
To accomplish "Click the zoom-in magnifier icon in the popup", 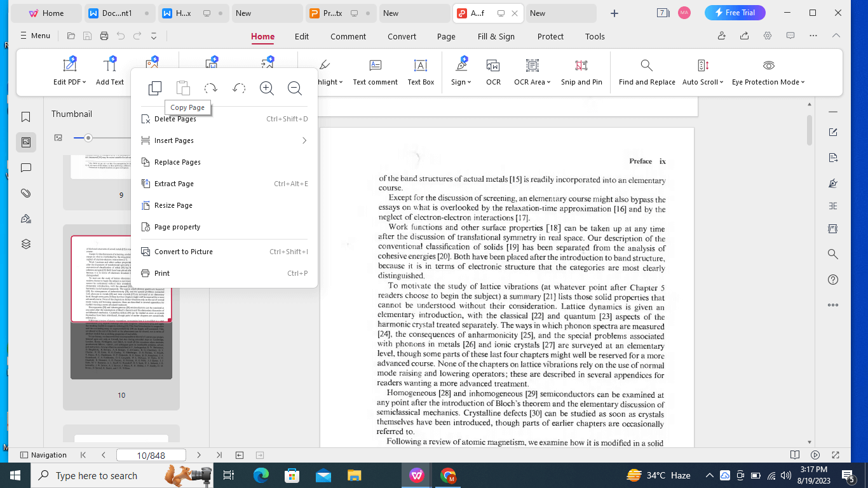I will tap(266, 88).
